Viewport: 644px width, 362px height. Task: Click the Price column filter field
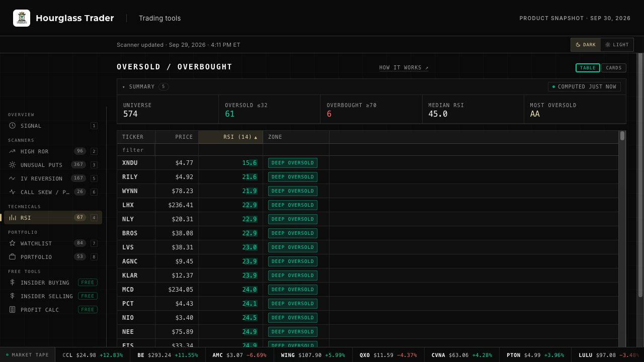[177, 150]
